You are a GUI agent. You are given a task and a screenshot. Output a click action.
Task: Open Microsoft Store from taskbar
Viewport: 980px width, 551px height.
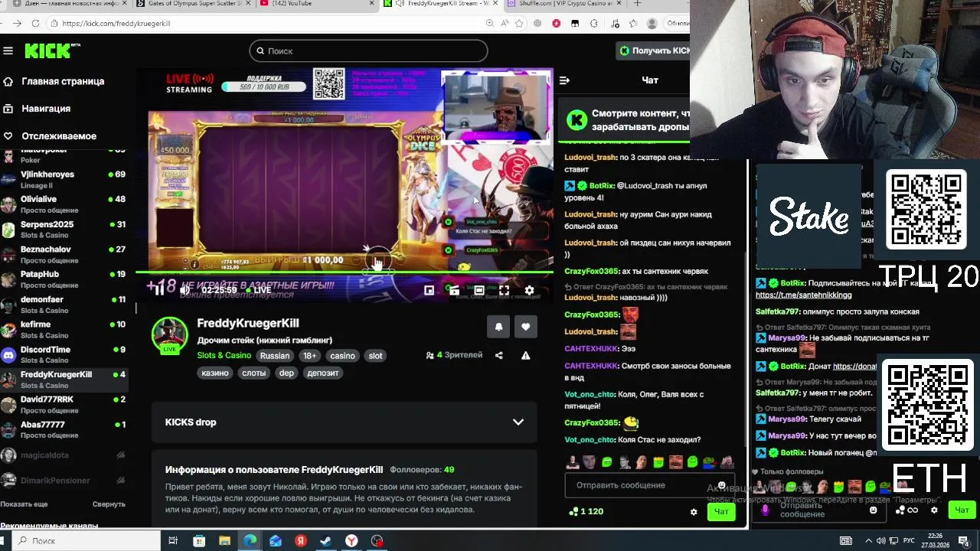tap(199, 541)
